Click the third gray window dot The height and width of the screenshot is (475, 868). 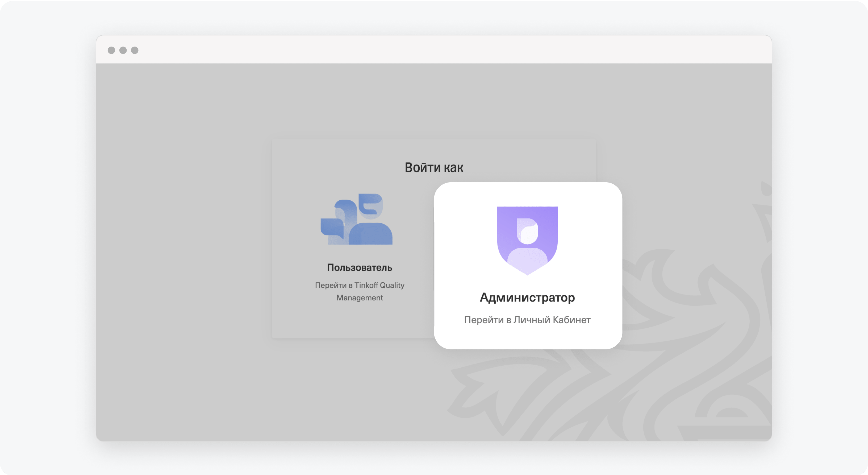(135, 50)
